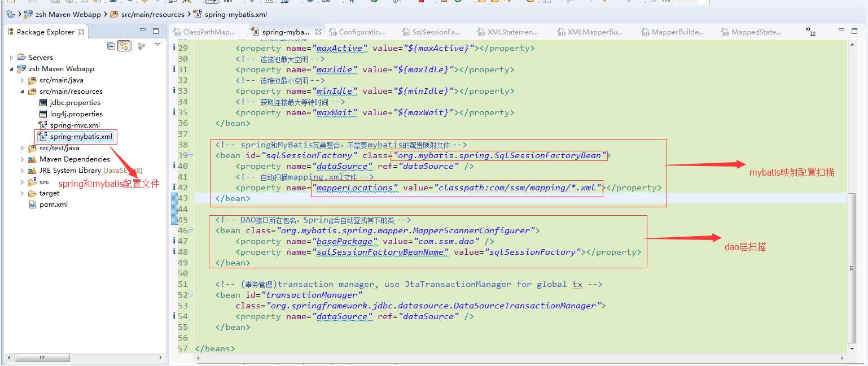Screen dimensions: 868x366
Task: Collapse the sqlSessionFactory bean fold at line 39
Action: [x=191, y=155]
